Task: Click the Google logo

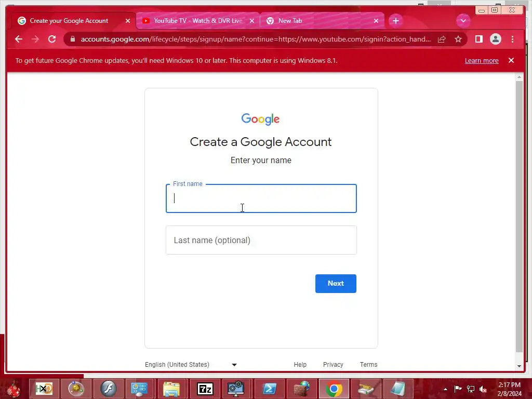Action: pos(260,119)
